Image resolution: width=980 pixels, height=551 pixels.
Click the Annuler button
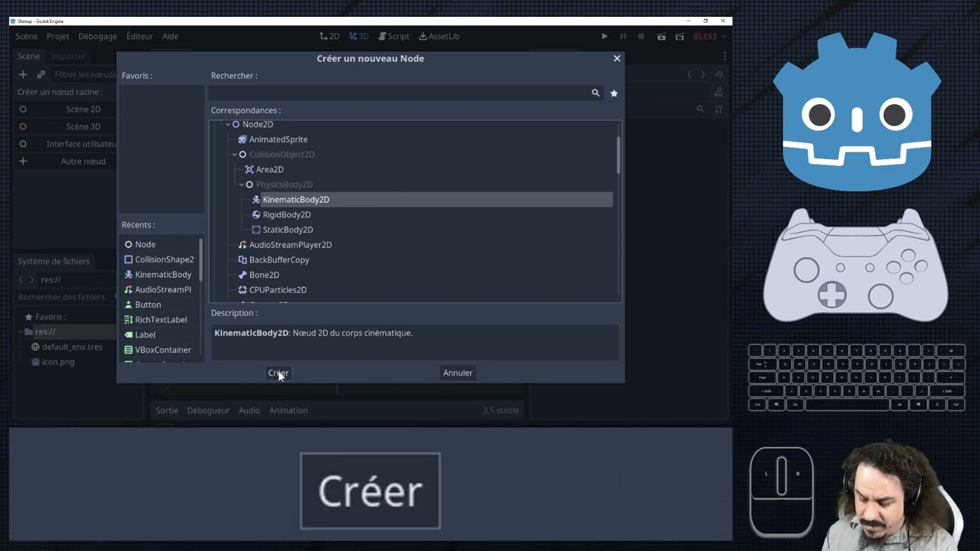[458, 373]
